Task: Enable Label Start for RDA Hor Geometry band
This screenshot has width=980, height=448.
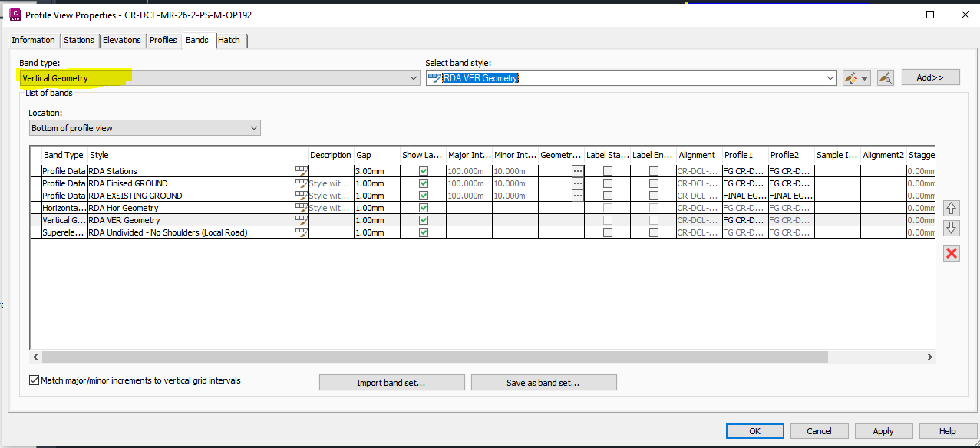Action: pos(606,207)
